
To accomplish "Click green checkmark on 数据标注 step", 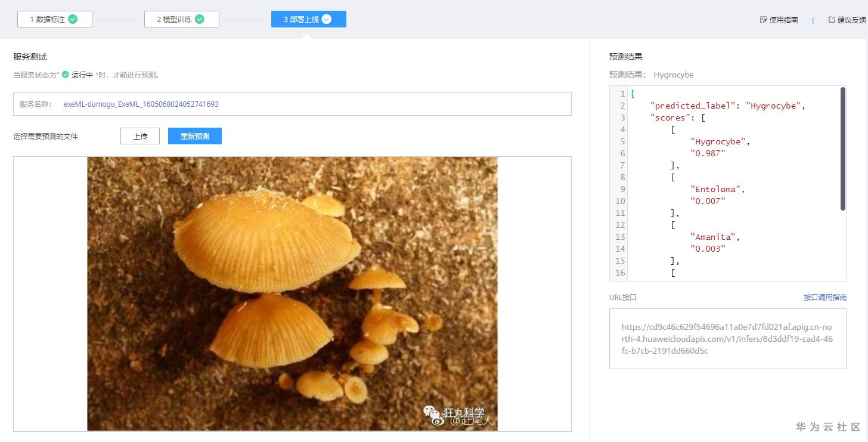I will click(72, 18).
